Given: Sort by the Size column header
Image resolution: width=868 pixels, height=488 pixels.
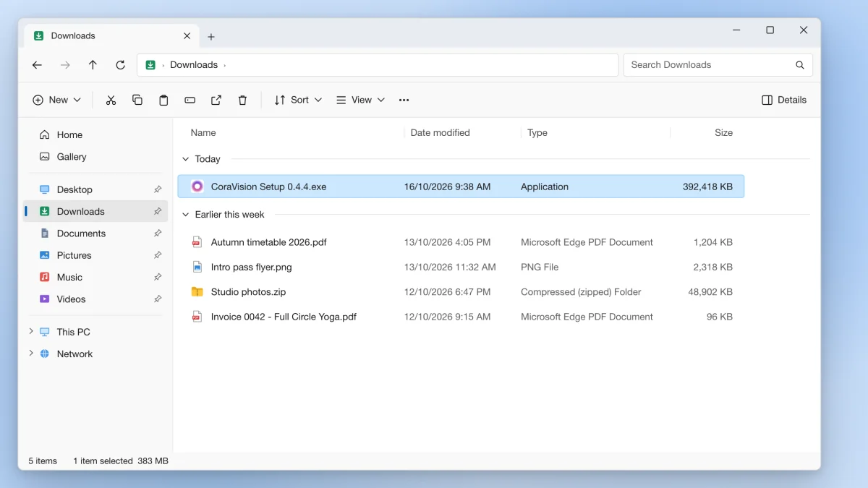Looking at the screenshot, I should coord(723,133).
